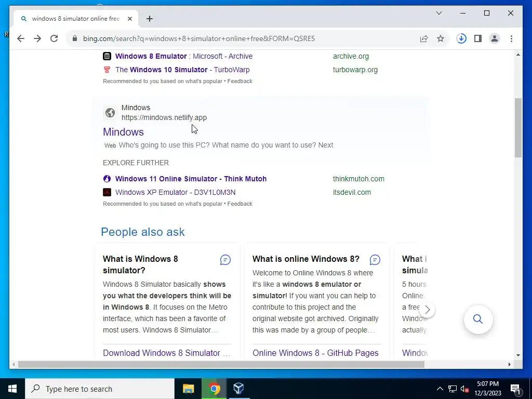Open a new browser tab
Viewport: 532px width, 399px height.
click(150, 19)
